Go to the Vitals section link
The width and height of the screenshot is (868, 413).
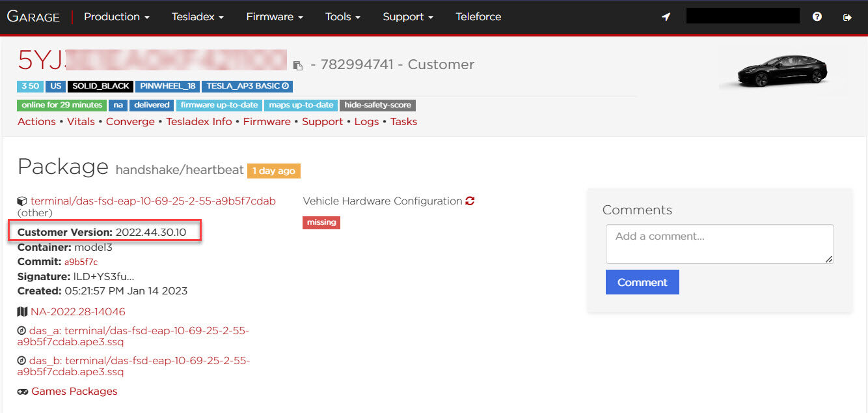tap(81, 122)
